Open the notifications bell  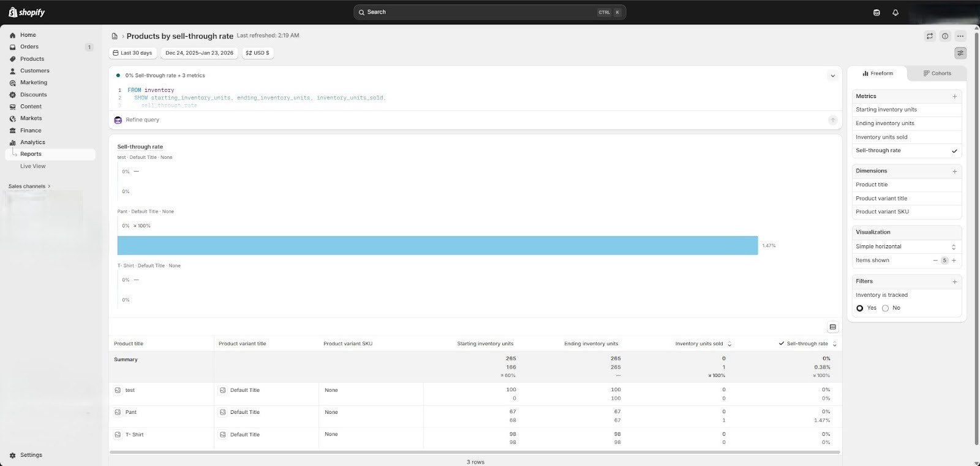click(x=895, y=12)
